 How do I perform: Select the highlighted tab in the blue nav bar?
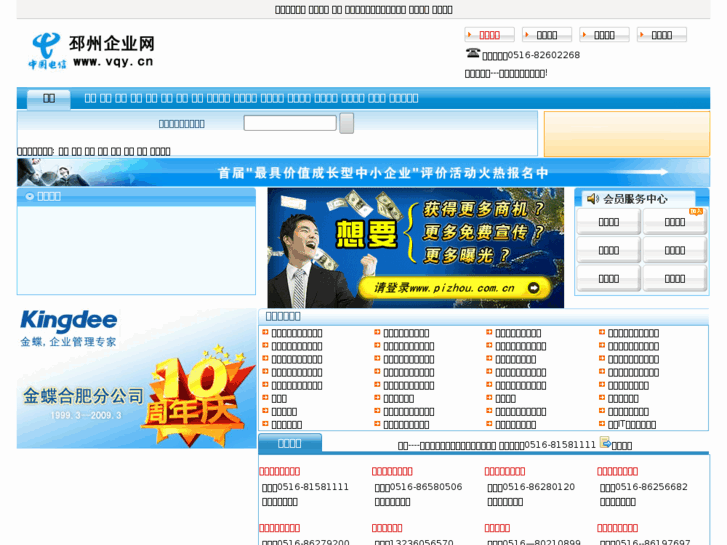coord(49,98)
